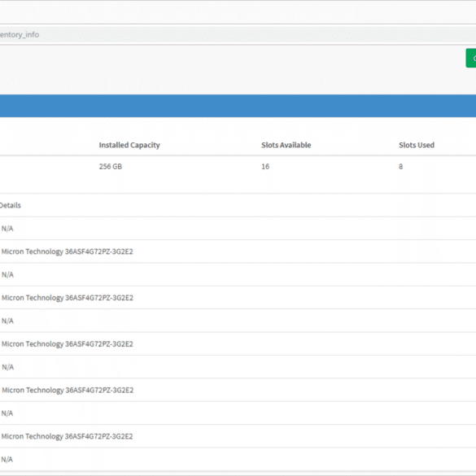Select the second N/A row under Details
This screenshot has width=476, height=476.
(238, 274)
